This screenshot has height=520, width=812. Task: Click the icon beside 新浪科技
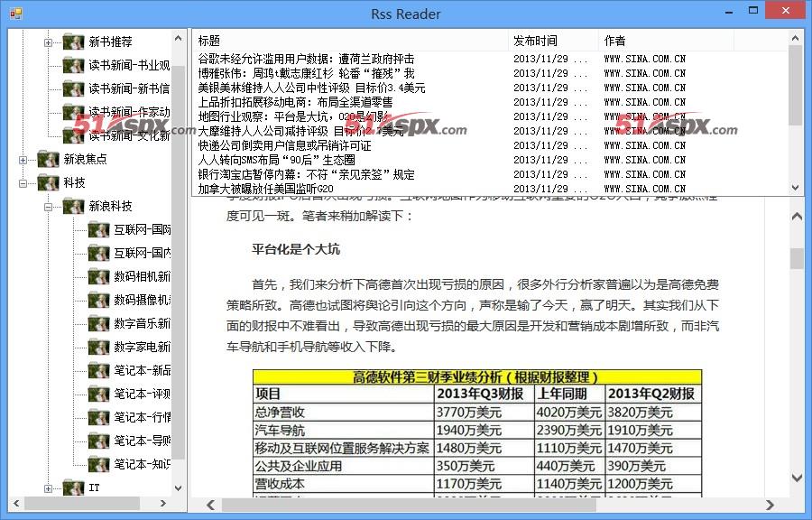74,206
